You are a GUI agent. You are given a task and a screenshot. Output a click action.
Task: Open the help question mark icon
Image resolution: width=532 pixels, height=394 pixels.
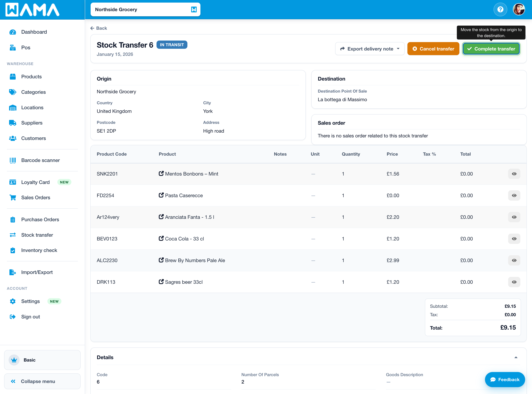point(500,10)
